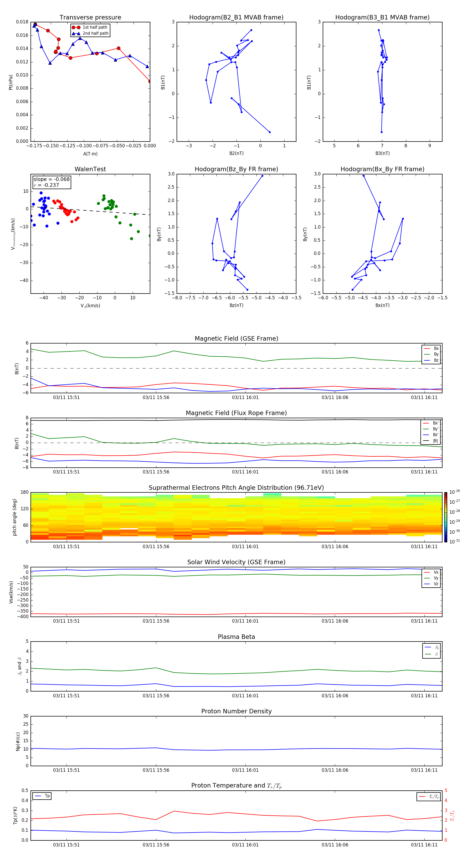
Task: Click the 'Pt(nPa)' axis label
Action: click(x=11, y=82)
